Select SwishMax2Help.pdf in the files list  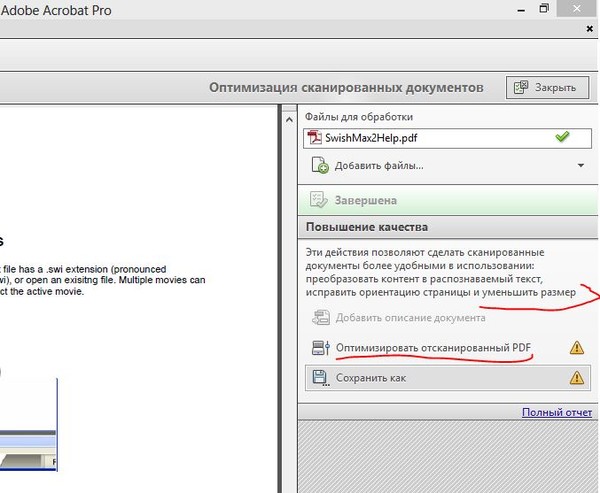coord(447,138)
